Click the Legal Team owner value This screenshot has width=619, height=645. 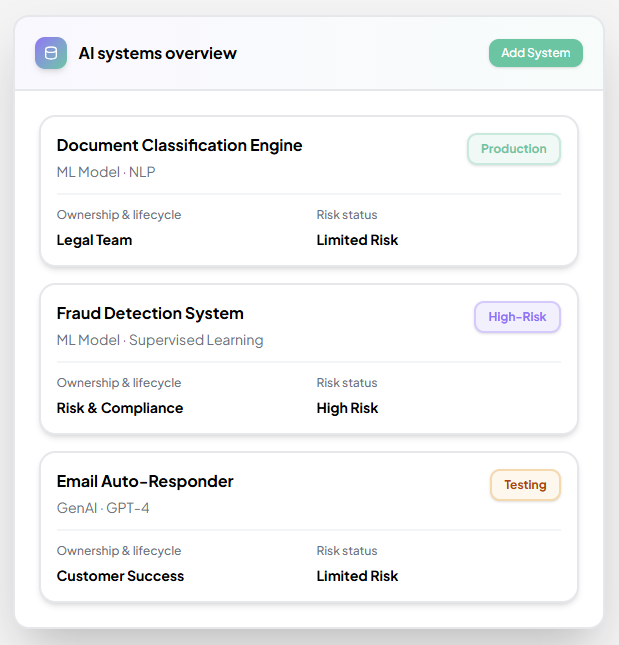pos(94,240)
